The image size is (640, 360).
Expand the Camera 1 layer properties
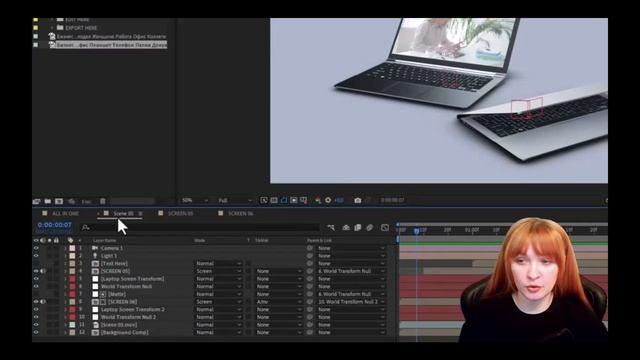coord(65,248)
